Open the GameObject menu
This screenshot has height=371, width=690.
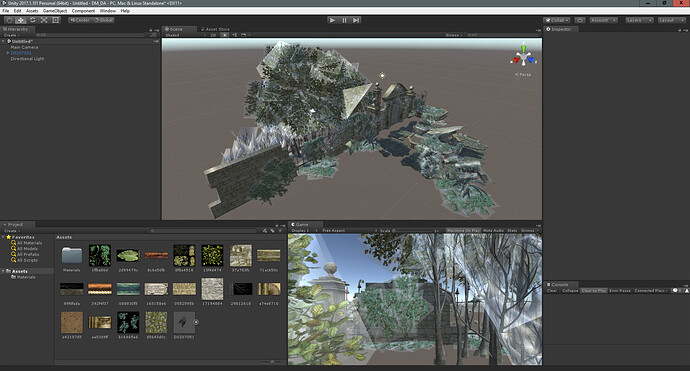[x=55, y=11]
